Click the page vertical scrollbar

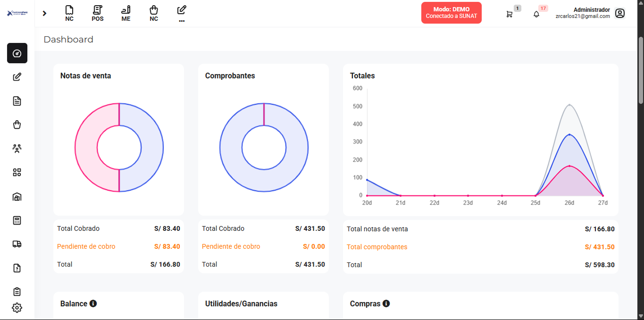pyautogui.click(x=640, y=71)
